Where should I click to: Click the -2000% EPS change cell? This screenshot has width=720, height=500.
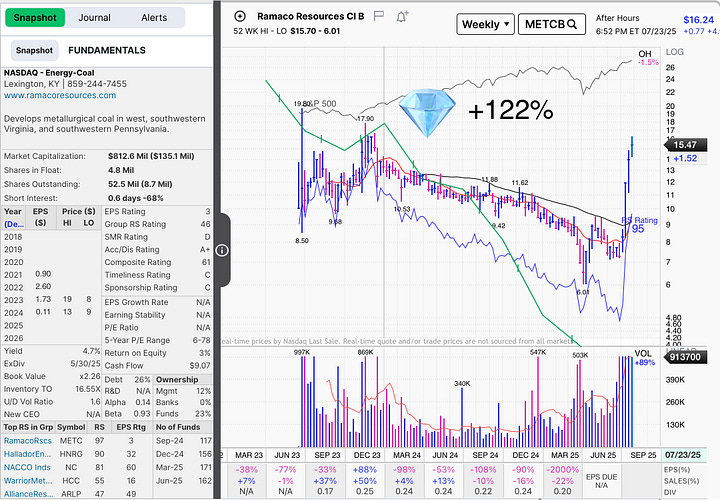tap(562, 470)
